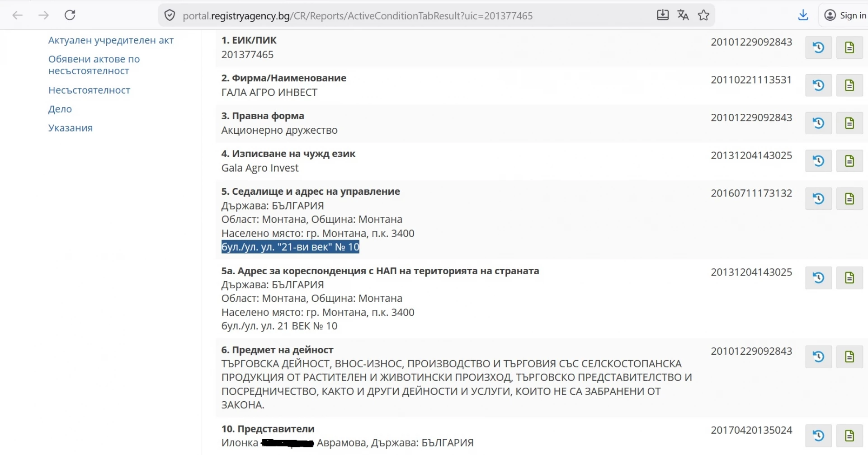868x455 pixels.
Task: View history for Представители row
Action: click(x=818, y=436)
